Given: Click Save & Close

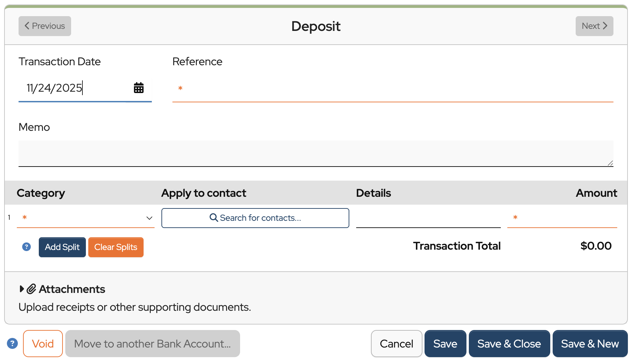Looking at the screenshot, I should tap(509, 343).
